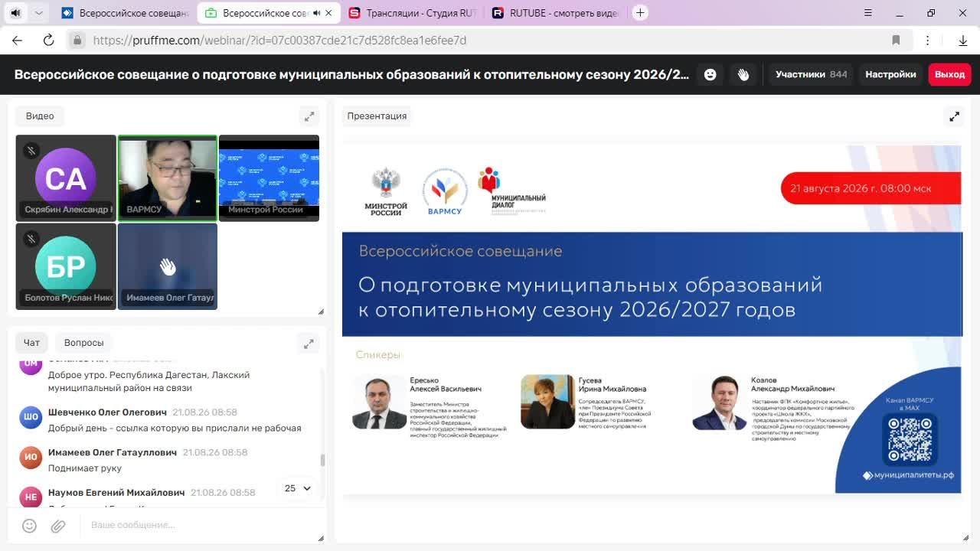The width and height of the screenshot is (980, 551).
Task: Select sender name Шевченко Олег Олегович
Action: (107, 412)
